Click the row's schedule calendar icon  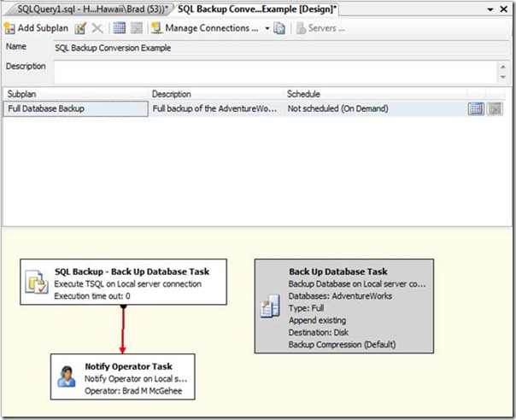click(476, 109)
